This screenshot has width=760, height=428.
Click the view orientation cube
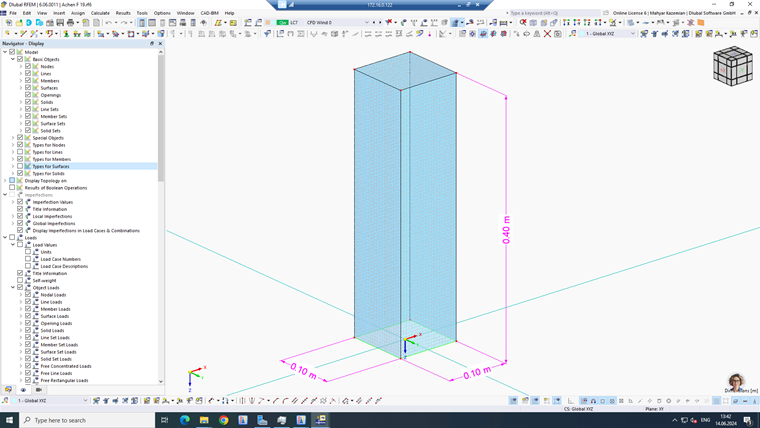point(732,66)
